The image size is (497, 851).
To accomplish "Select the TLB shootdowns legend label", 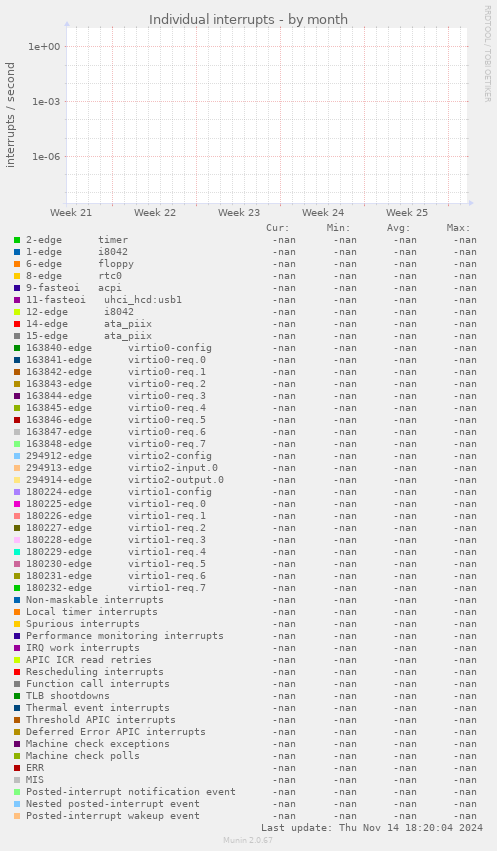I will (68, 696).
